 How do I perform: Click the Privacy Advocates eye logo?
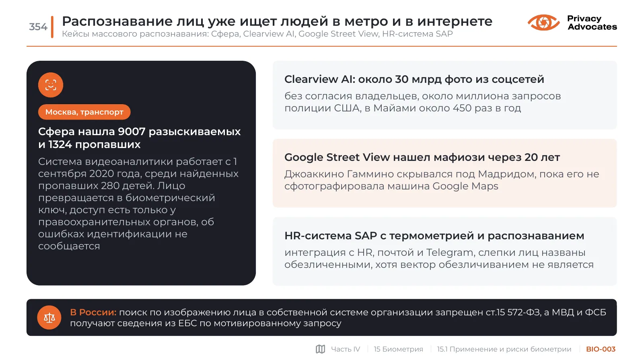point(543,23)
